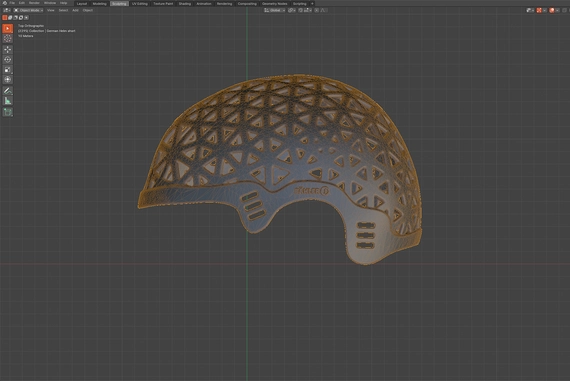Open the Object Mode dropdown
Image resolution: width=570 pixels, height=381 pixels.
click(28, 10)
